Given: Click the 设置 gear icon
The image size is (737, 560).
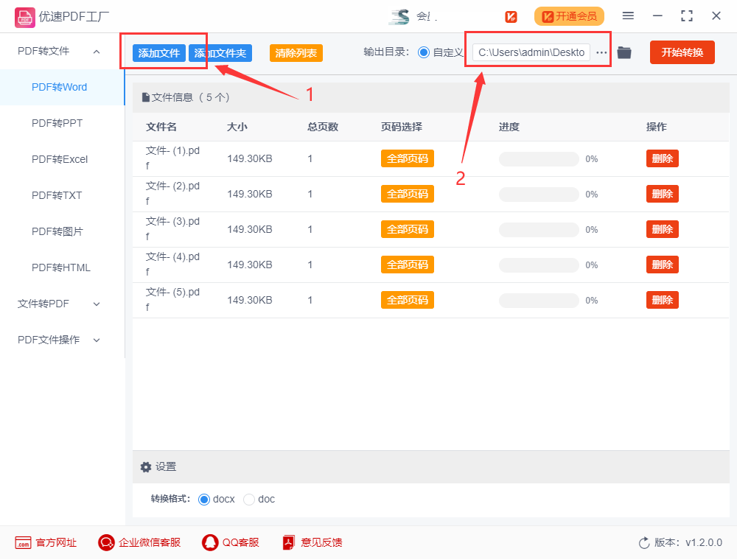Looking at the screenshot, I should point(146,467).
